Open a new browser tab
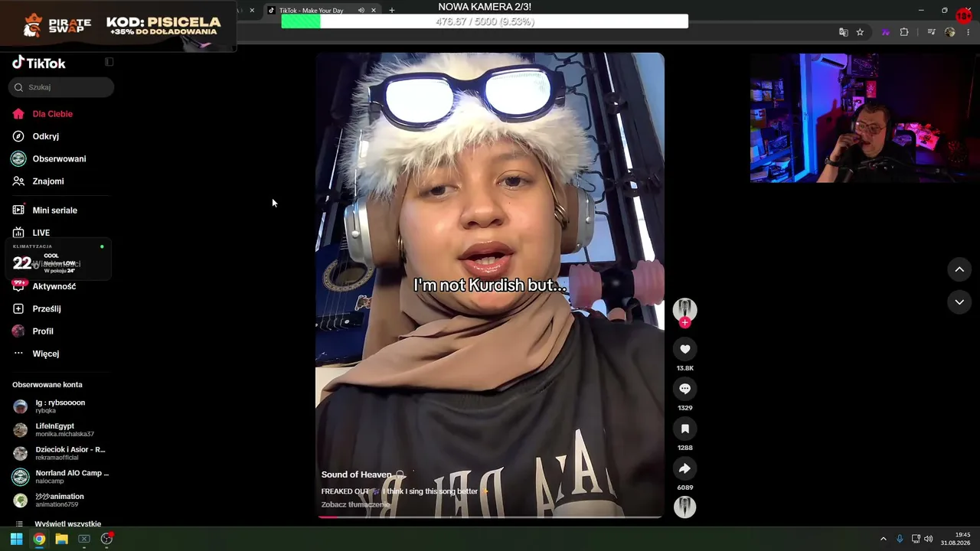Image resolution: width=980 pixels, height=551 pixels. [391, 10]
